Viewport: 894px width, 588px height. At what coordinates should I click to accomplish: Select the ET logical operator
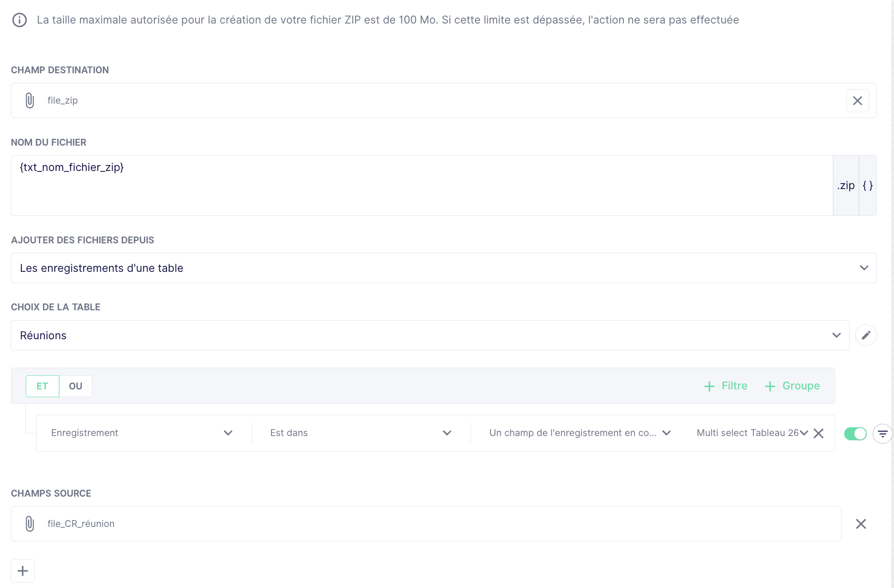(43, 386)
